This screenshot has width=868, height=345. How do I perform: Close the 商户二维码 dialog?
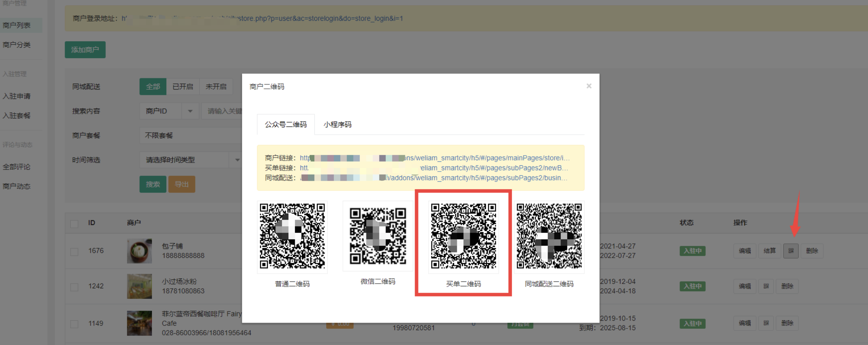[589, 86]
